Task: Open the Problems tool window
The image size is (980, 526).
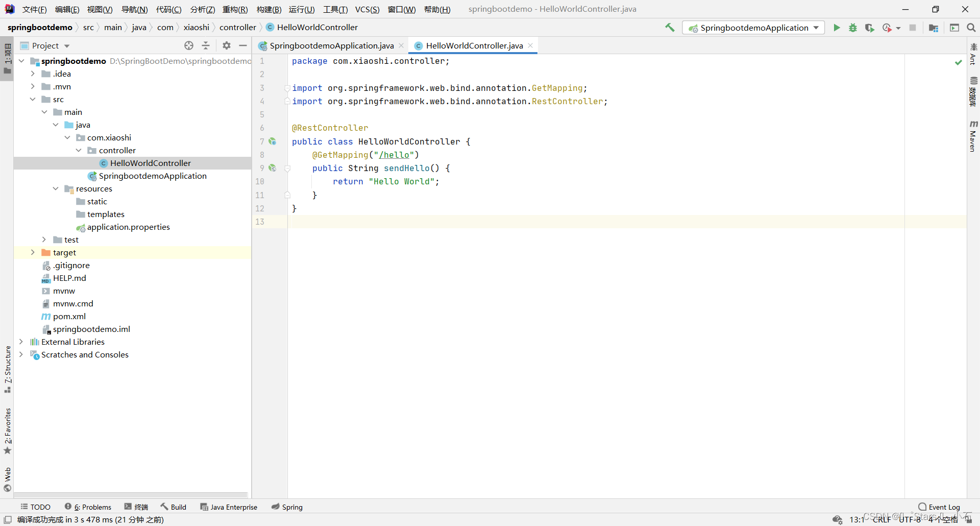Action: pyautogui.click(x=88, y=507)
